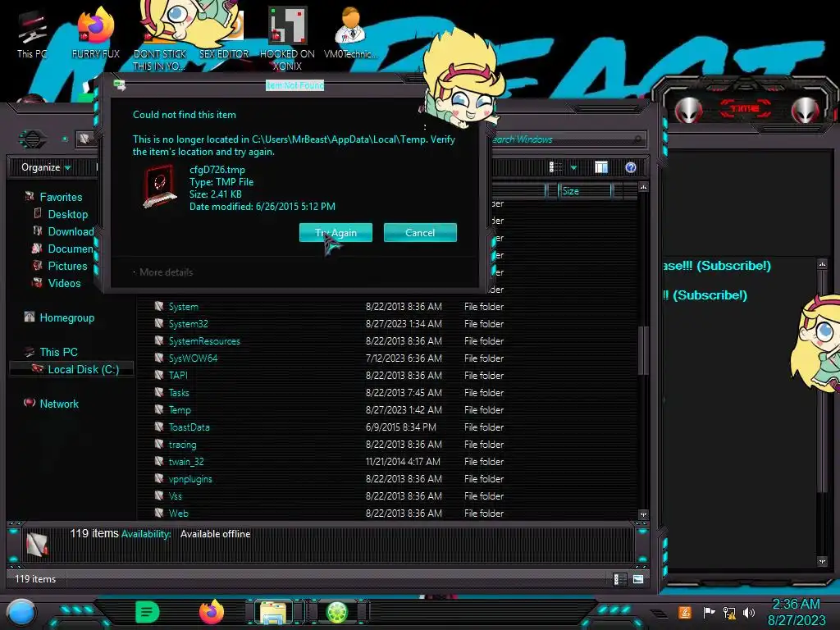Image resolution: width=840 pixels, height=630 pixels.
Task: Click the folder icon beside System32
Action: 159,323
